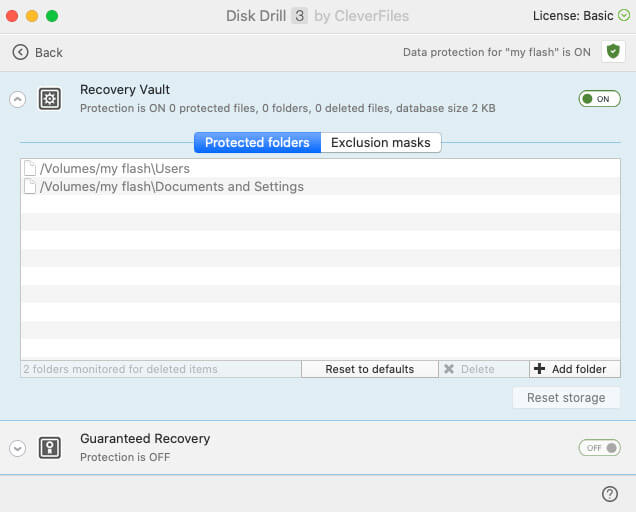
Task: Click the License: Basic text
Action: tap(573, 16)
